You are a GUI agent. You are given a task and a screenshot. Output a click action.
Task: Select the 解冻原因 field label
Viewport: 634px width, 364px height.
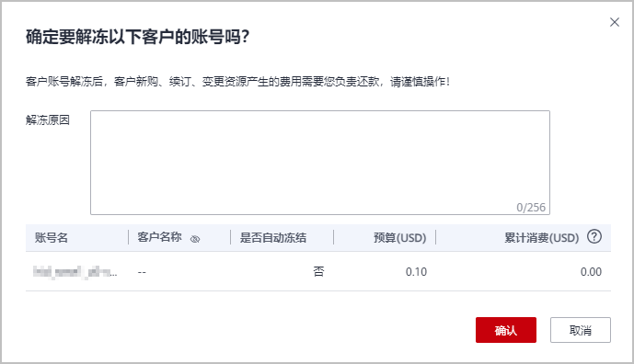pyautogui.click(x=48, y=120)
